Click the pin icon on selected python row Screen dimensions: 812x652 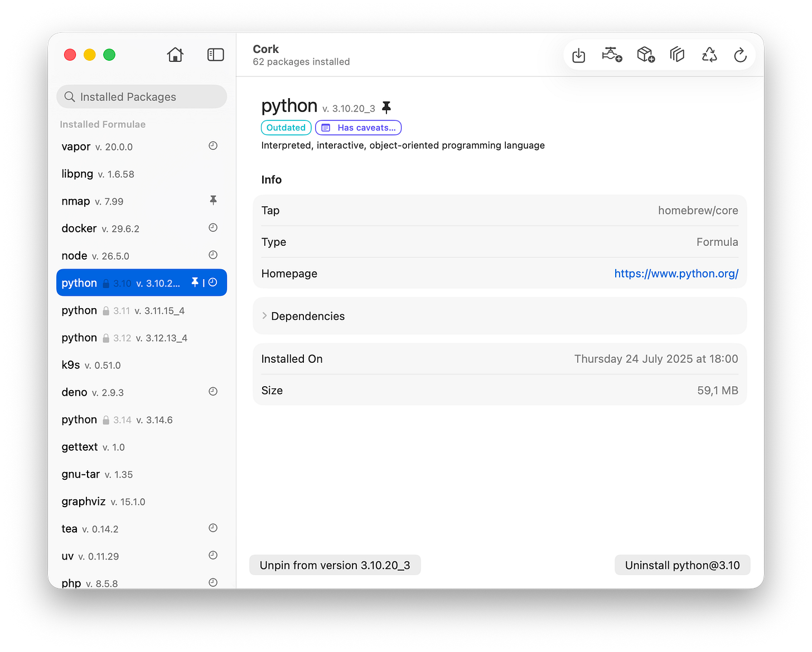tap(195, 283)
